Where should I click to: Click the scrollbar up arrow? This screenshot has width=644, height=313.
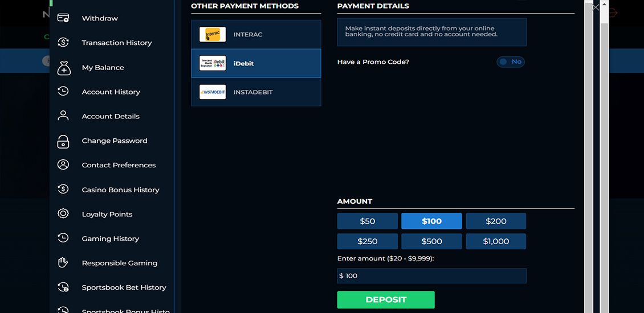(x=604, y=4)
